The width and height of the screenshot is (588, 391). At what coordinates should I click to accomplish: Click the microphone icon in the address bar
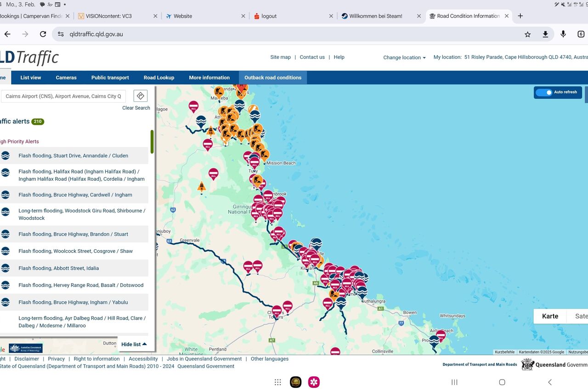coord(563,34)
